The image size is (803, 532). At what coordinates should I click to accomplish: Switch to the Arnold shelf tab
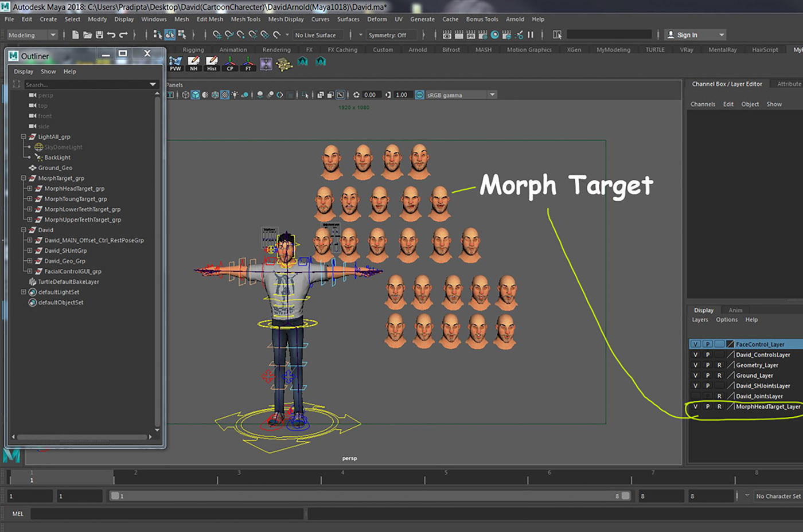tap(418, 50)
